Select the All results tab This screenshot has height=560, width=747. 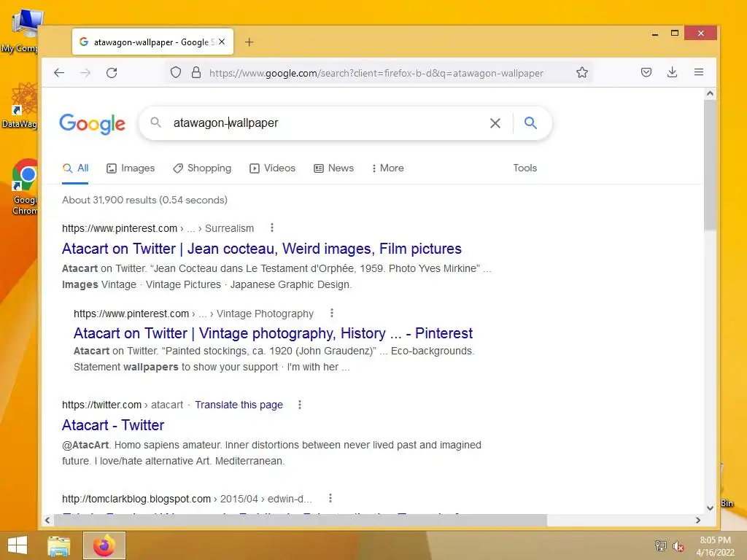[x=75, y=168]
